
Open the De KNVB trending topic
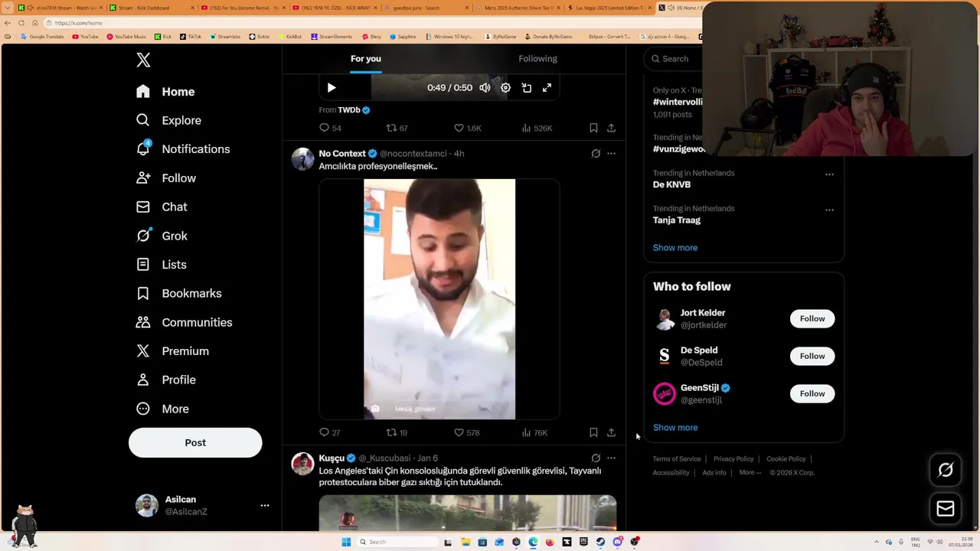coord(671,184)
